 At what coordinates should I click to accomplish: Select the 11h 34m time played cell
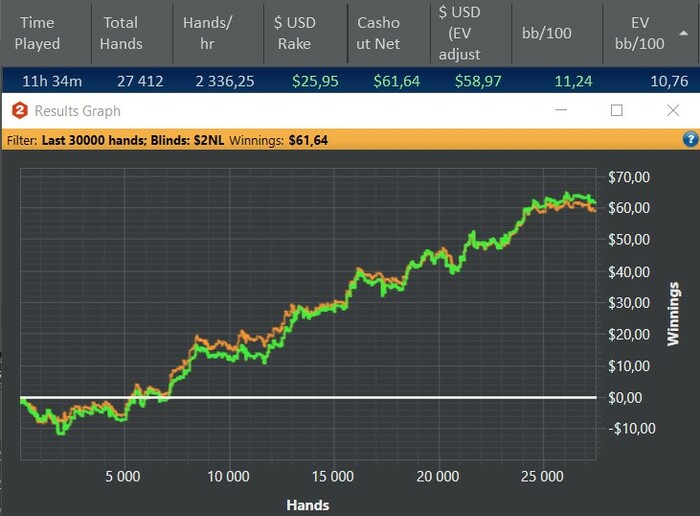point(52,81)
